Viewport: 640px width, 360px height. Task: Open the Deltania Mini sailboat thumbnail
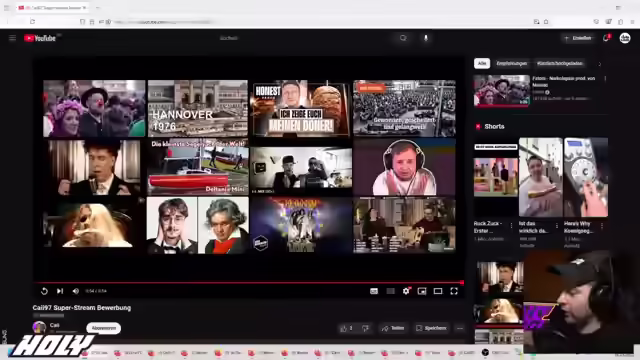[x=198, y=167]
